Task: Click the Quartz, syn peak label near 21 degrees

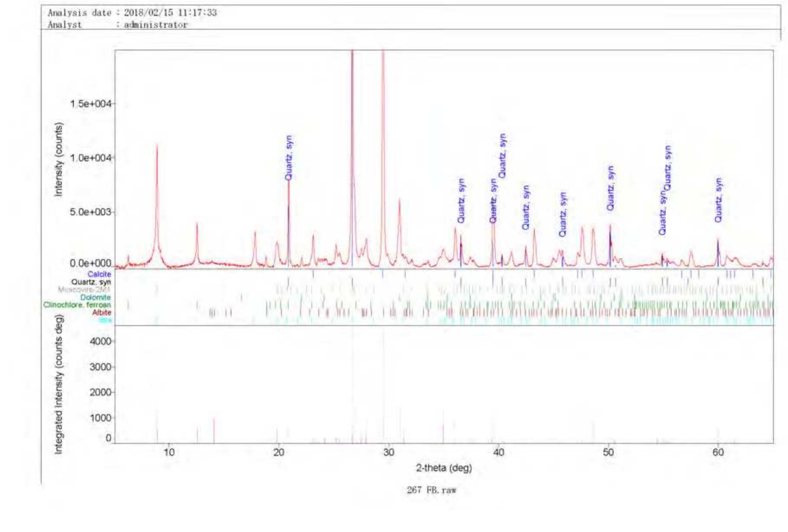Action: pyautogui.click(x=289, y=158)
